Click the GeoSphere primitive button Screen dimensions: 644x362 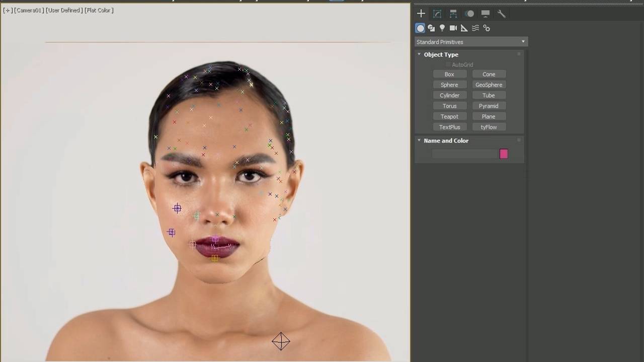point(489,85)
